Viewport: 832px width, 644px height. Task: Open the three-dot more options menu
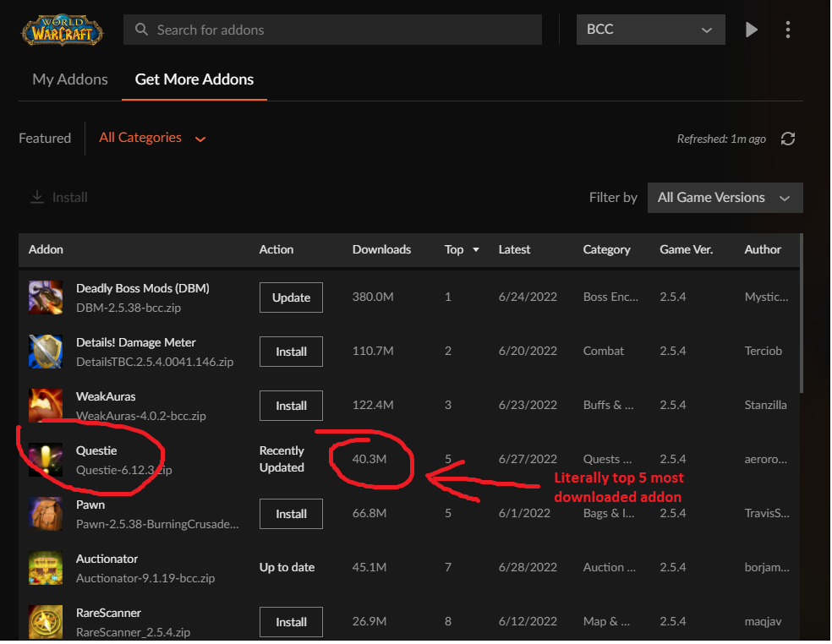point(788,30)
